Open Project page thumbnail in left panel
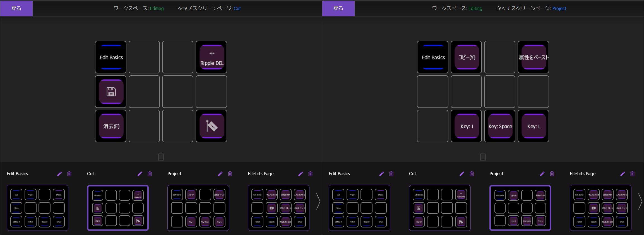 [x=198, y=208]
